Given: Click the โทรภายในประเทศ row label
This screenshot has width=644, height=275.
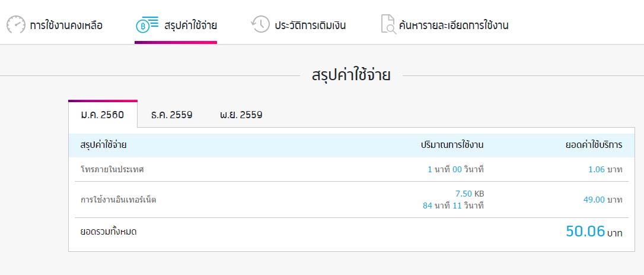Looking at the screenshot, I should (x=112, y=169).
